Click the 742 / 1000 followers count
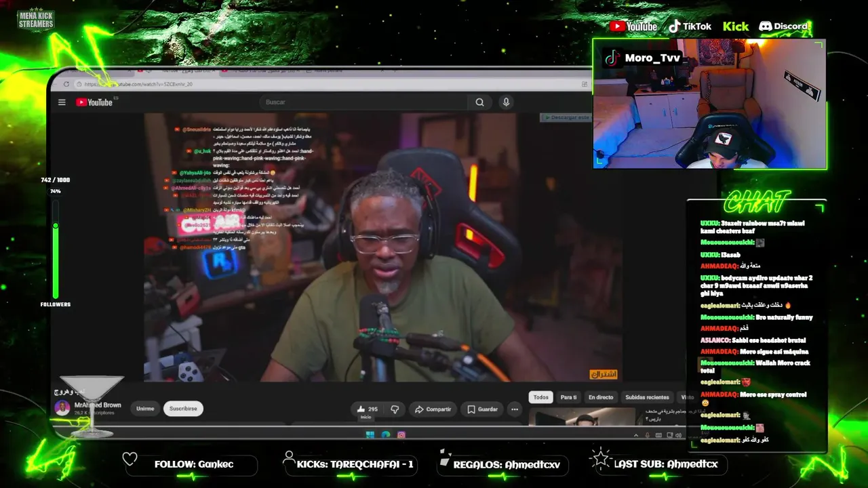Screen dimensions: 868x488 (x=56, y=180)
